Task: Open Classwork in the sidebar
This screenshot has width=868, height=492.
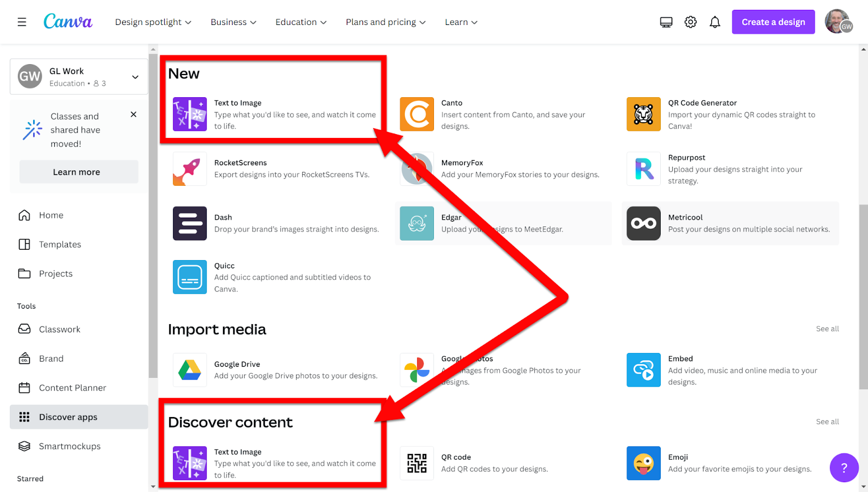Action: 79,330
